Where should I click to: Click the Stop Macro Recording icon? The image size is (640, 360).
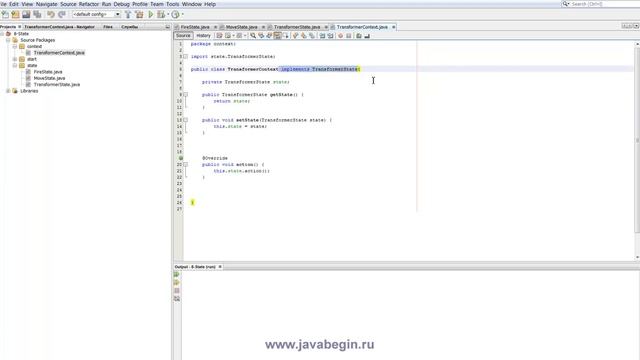(349, 36)
